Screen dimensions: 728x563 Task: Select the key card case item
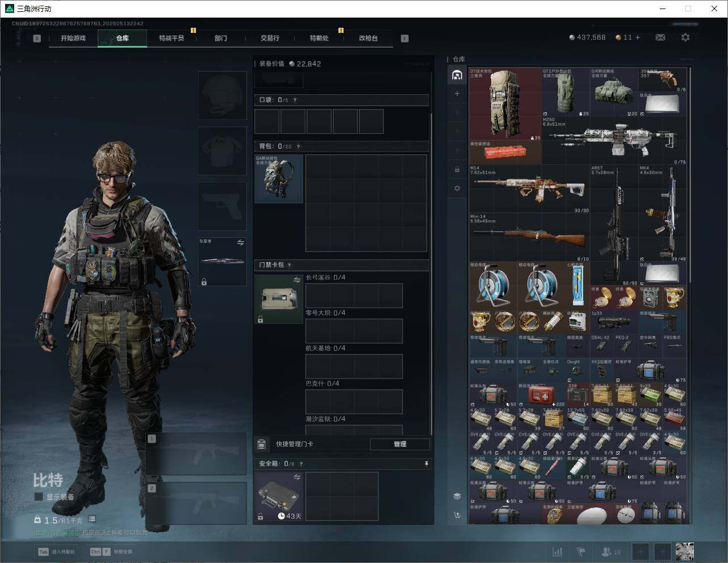(279, 299)
